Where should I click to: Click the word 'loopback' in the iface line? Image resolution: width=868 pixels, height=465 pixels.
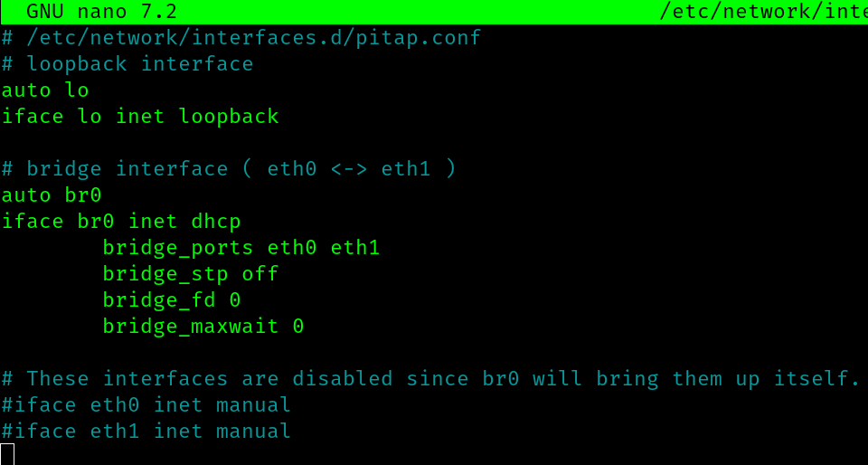pyautogui.click(x=229, y=117)
